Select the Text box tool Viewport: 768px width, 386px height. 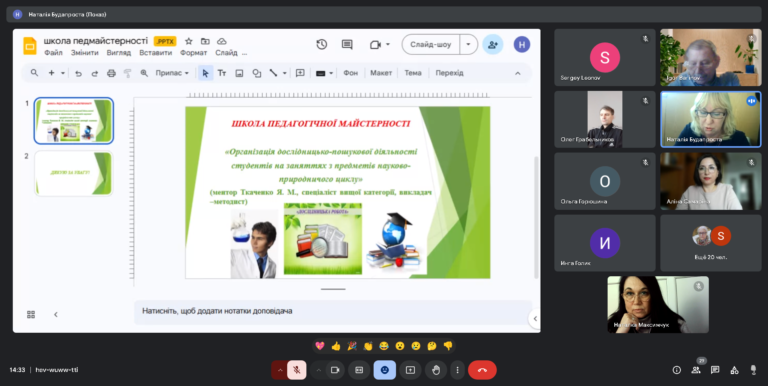point(222,73)
